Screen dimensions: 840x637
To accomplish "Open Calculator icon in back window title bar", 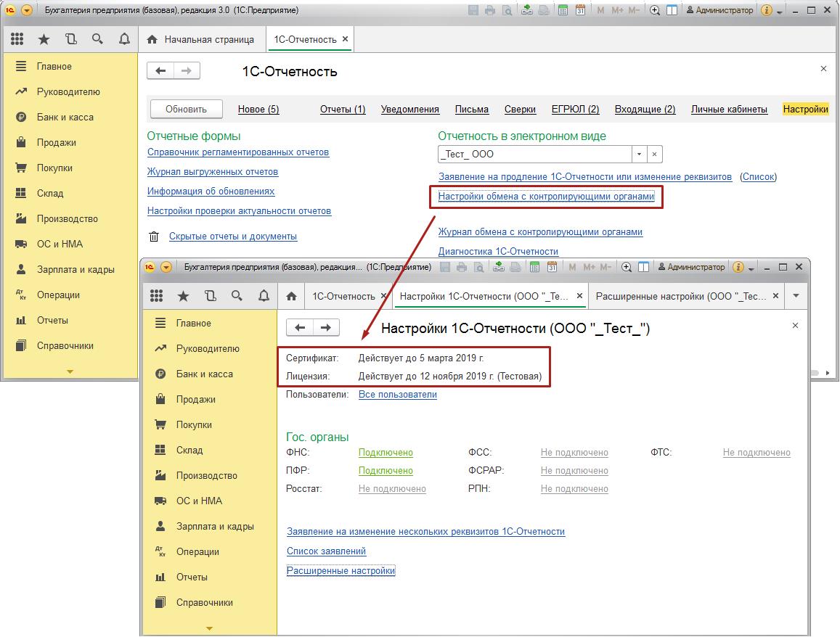I will 563,10.
